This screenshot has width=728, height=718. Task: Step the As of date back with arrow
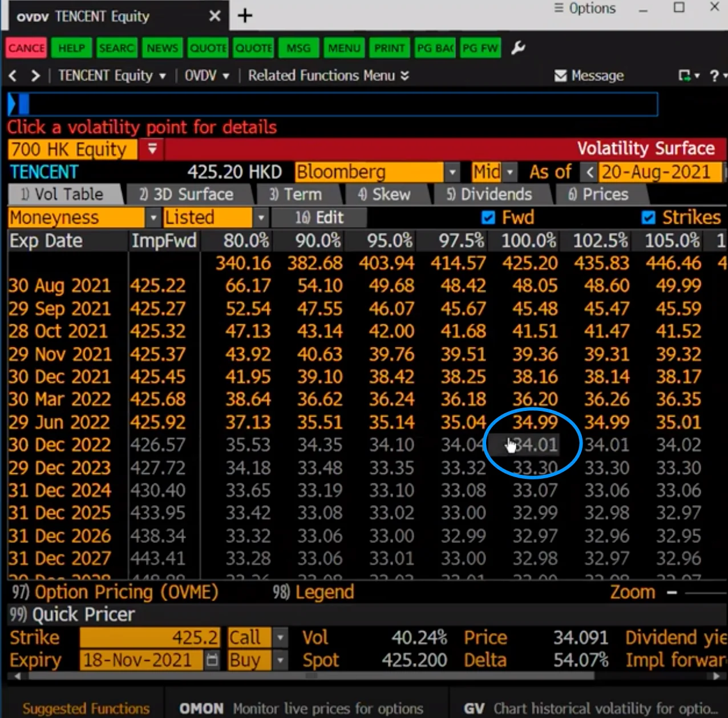pos(590,172)
